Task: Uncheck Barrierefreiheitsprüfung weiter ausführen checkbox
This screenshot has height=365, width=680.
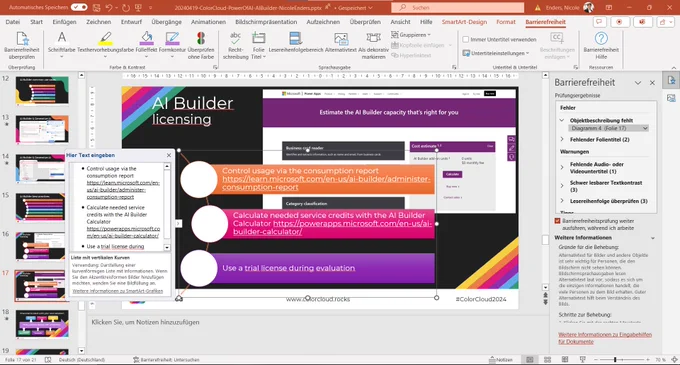Action: (558, 221)
